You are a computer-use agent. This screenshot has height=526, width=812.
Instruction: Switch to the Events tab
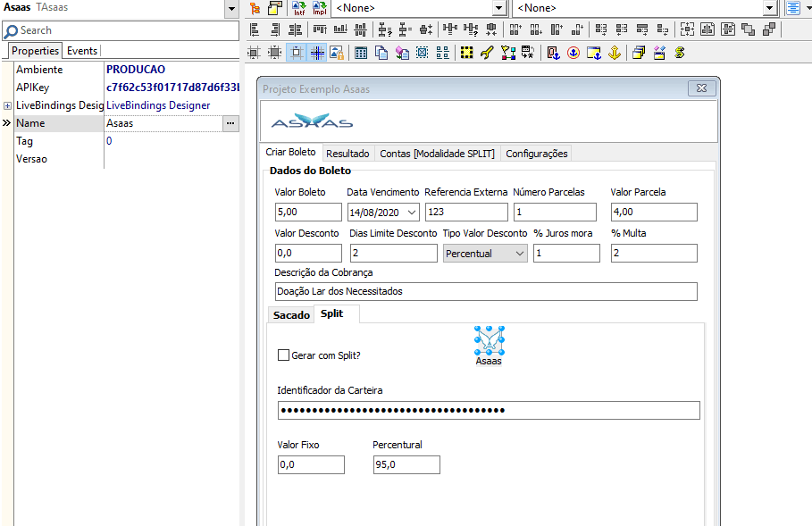click(82, 51)
